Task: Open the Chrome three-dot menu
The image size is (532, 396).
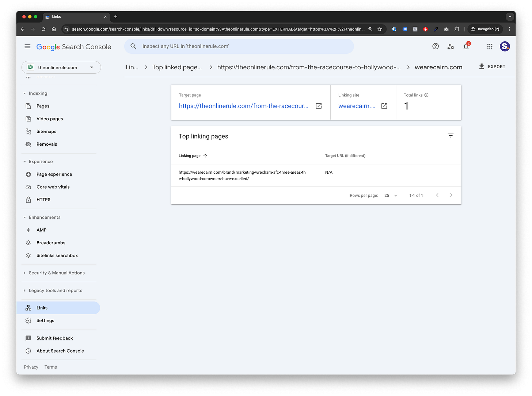Action: point(509,29)
